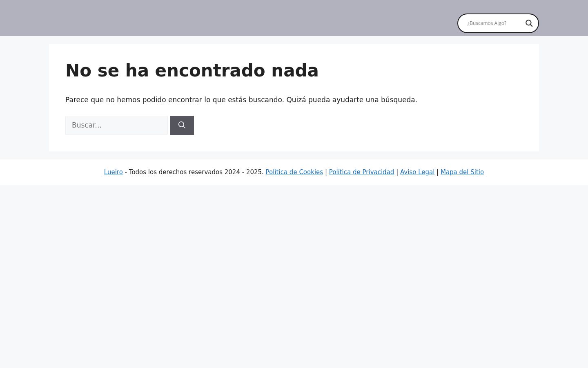
Task: Open the Política de Privacidad link
Action: pos(361,172)
